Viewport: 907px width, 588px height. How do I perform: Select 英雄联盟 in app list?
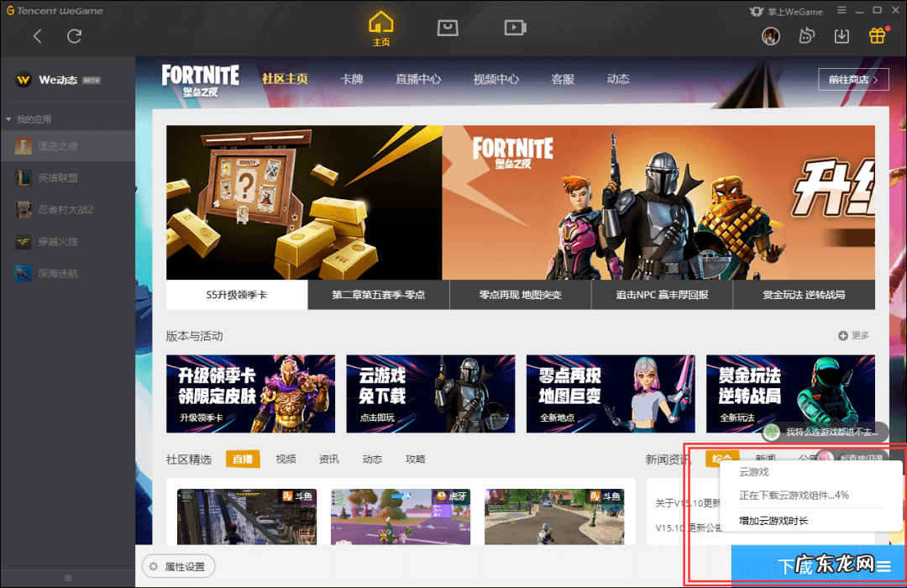click(x=68, y=178)
